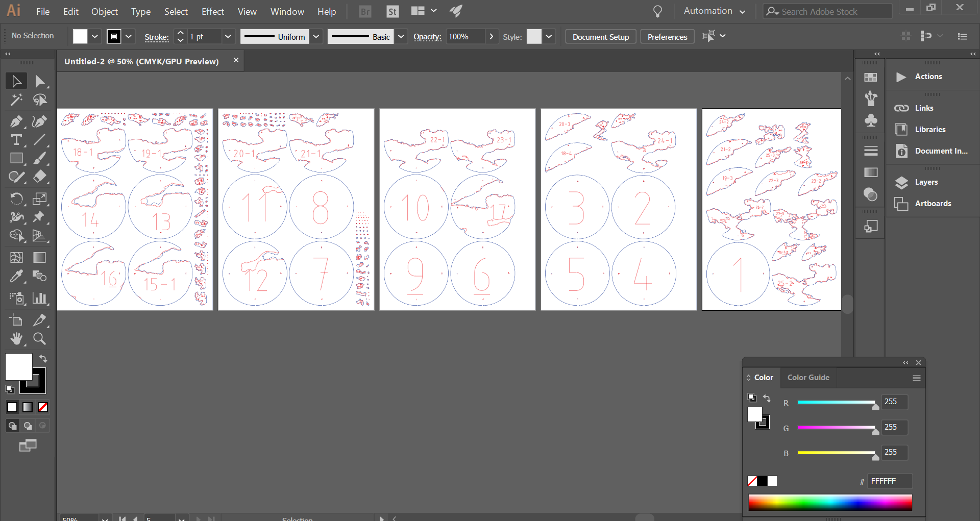Click the B channel slider
This screenshot has width=980, height=521.
click(x=836, y=453)
